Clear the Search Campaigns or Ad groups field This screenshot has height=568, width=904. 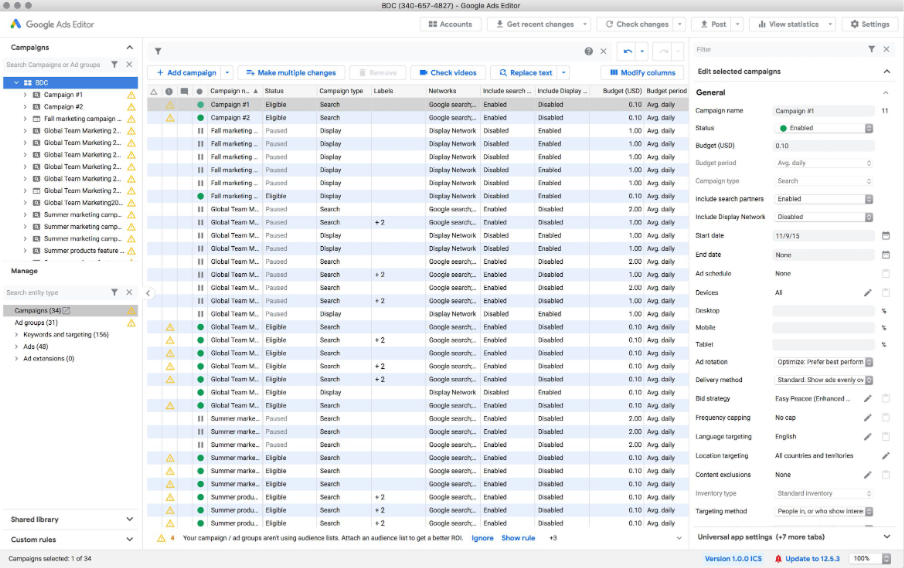129,65
